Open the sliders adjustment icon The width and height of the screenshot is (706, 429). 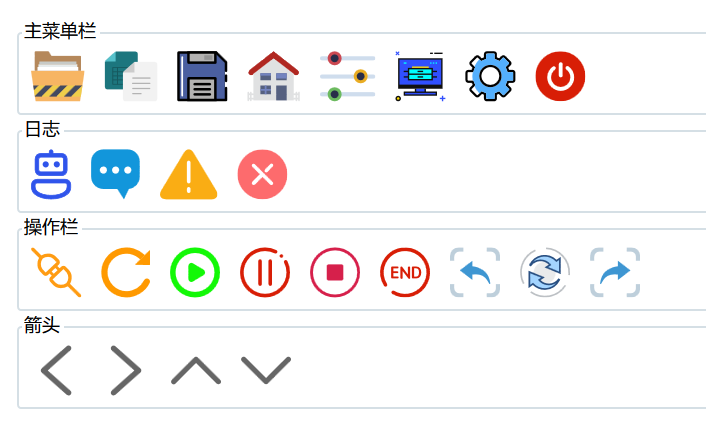click(347, 76)
